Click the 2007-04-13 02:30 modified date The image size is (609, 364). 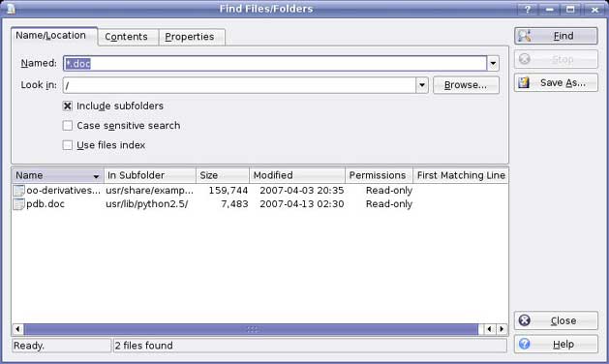tap(302, 204)
